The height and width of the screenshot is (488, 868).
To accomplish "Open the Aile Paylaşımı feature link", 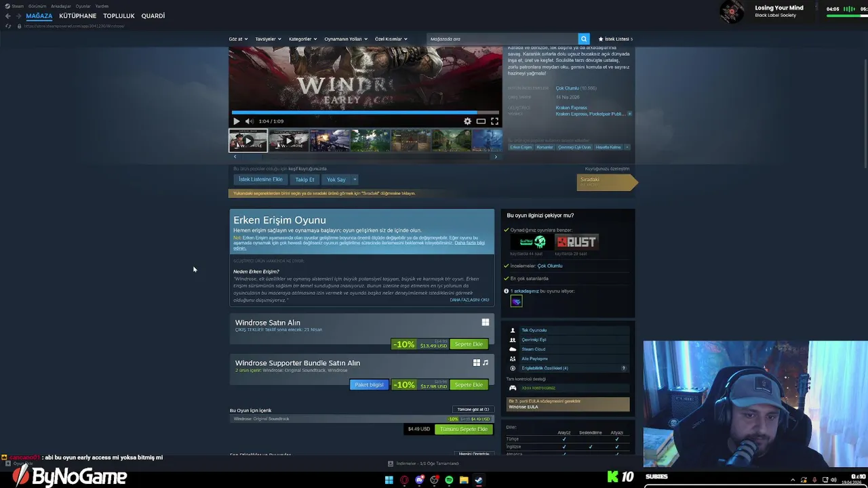I will pos(534,359).
